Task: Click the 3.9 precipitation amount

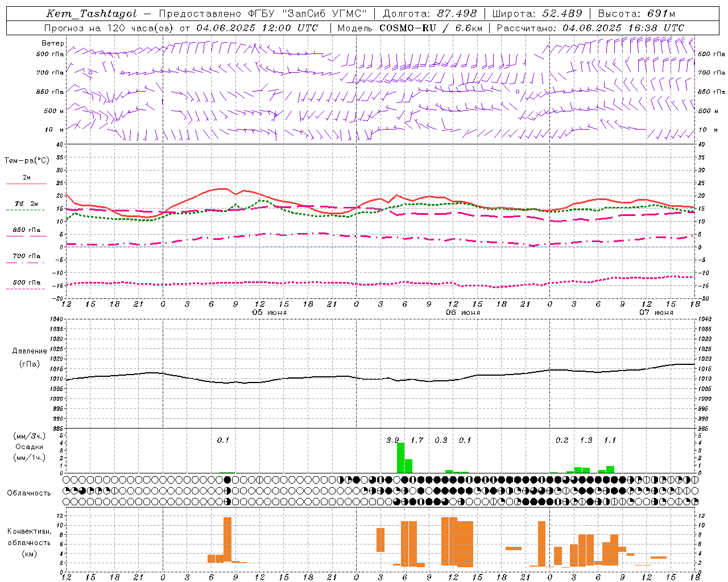Action: 392,440
